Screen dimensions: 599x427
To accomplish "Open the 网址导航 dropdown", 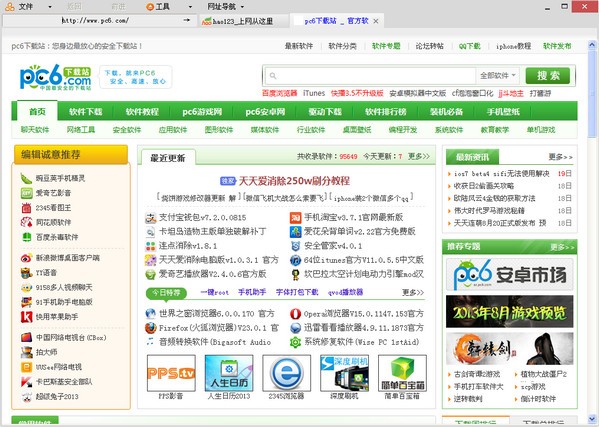I will click(x=225, y=7).
